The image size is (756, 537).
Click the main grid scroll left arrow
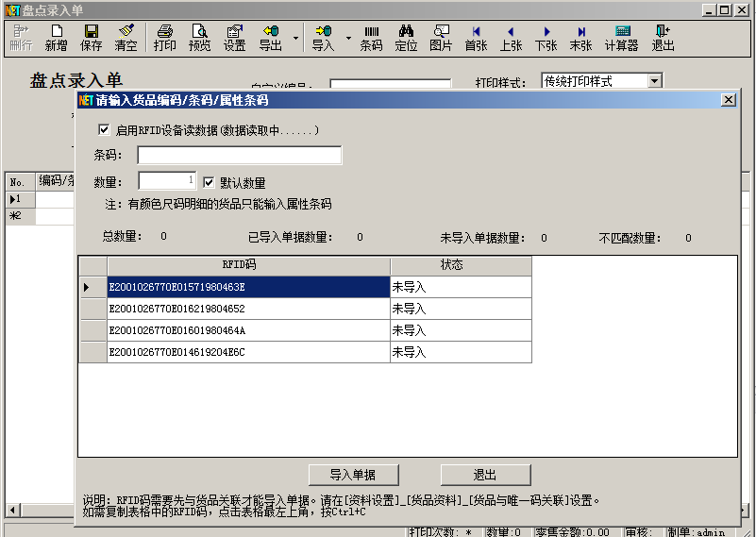pos(12,510)
